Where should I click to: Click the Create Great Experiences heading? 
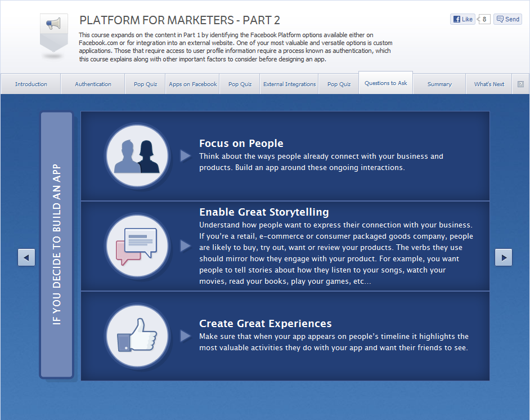(266, 323)
